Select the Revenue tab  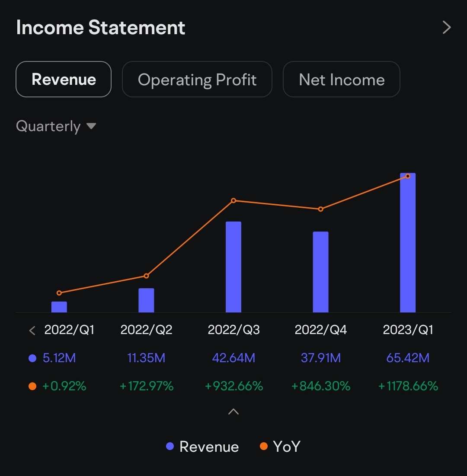click(64, 80)
